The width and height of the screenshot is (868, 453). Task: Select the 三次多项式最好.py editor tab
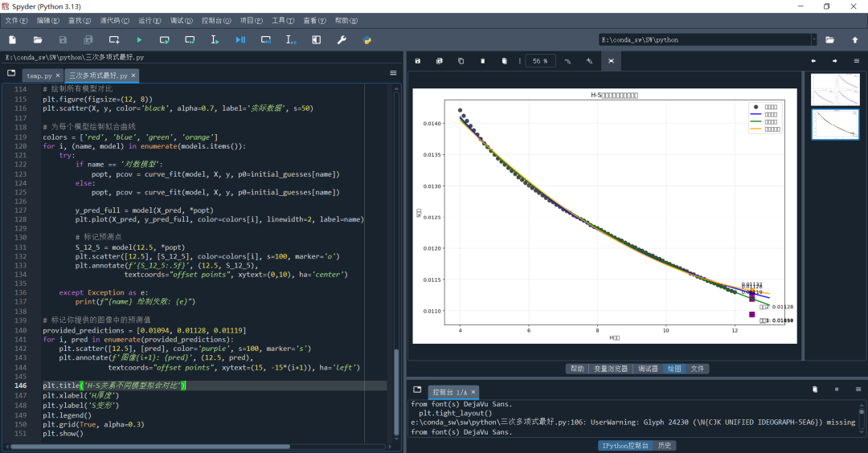tap(98, 75)
